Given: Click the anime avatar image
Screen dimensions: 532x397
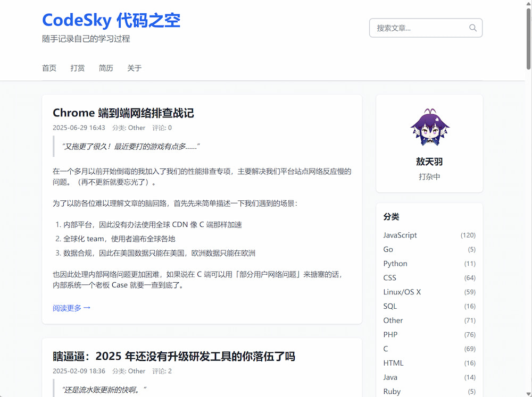Looking at the screenshot, I should 429,128.
